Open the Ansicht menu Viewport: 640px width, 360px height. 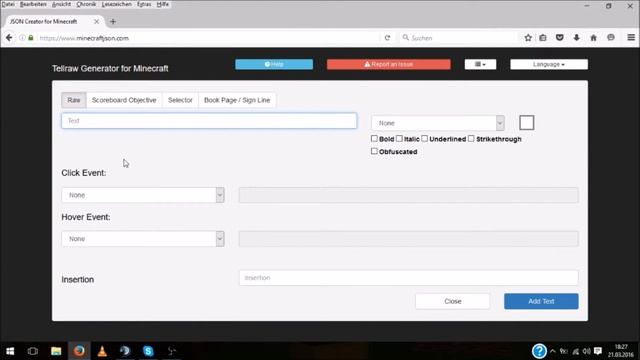click(61, 4)
